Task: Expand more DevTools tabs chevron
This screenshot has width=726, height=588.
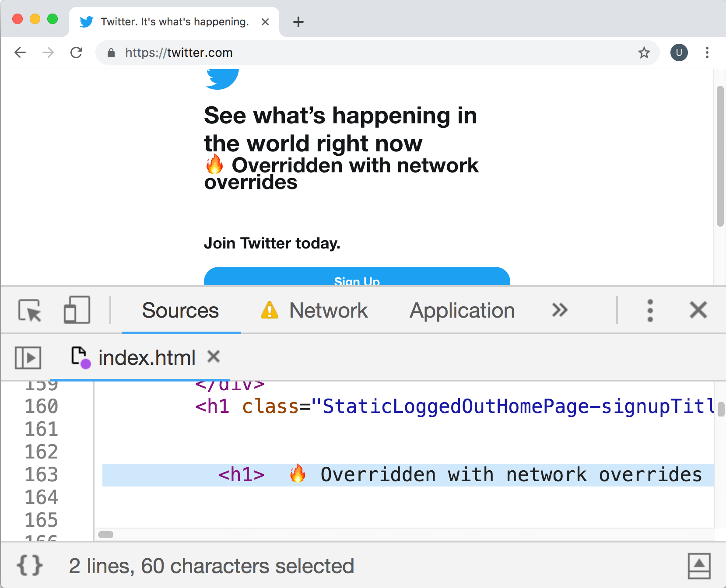Action: pos(560,310)
